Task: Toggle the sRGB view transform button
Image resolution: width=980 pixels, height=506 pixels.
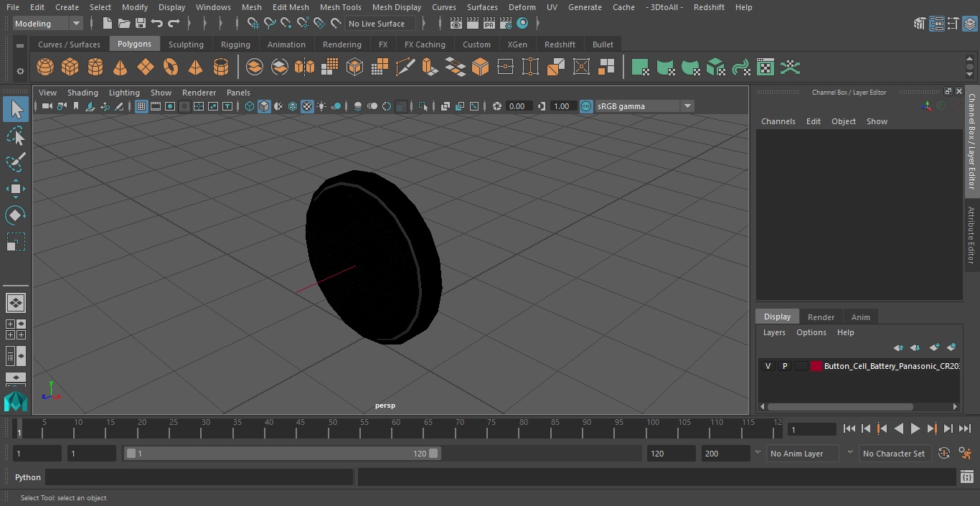Action: pyautogui.click(x=586, y=106)
